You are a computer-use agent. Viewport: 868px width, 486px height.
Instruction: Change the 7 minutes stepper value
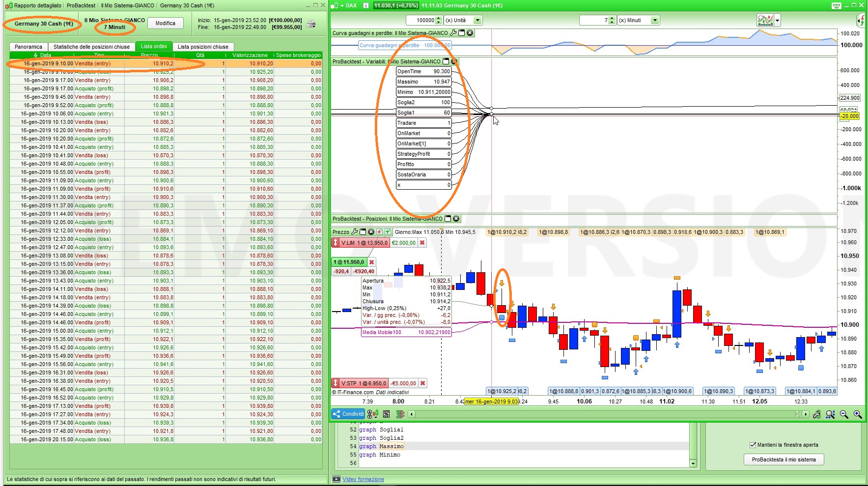612,20
